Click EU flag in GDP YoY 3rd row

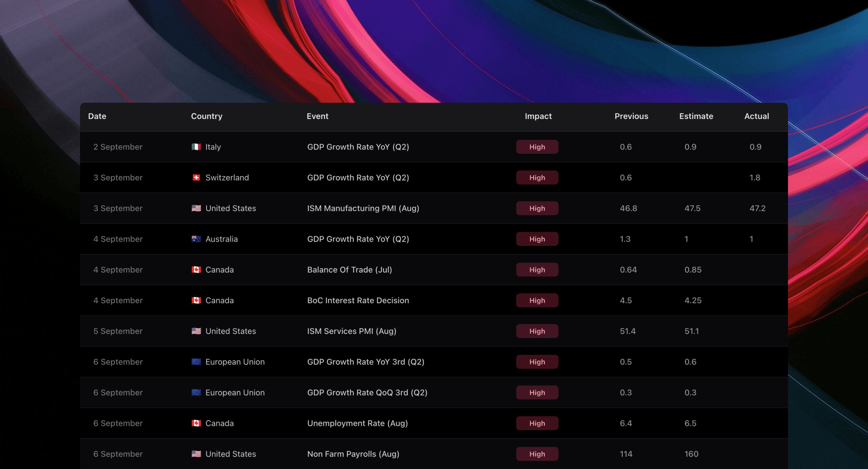pyautogui.click(x=196, y=362)
